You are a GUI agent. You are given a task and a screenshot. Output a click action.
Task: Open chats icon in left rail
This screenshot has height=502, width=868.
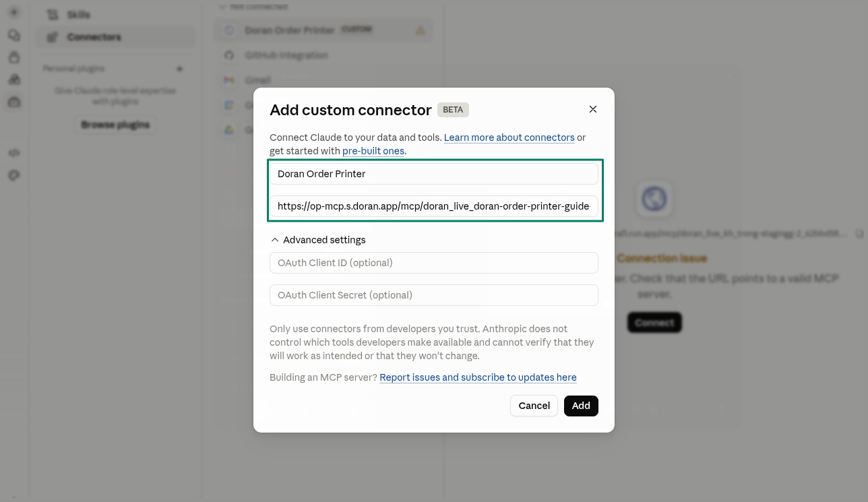click(x=14, y=35)
